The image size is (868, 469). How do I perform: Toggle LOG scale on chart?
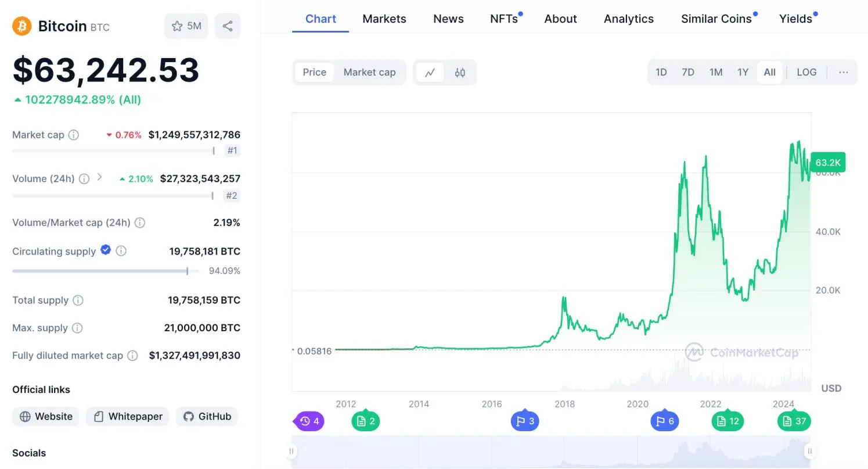point(806,73)
